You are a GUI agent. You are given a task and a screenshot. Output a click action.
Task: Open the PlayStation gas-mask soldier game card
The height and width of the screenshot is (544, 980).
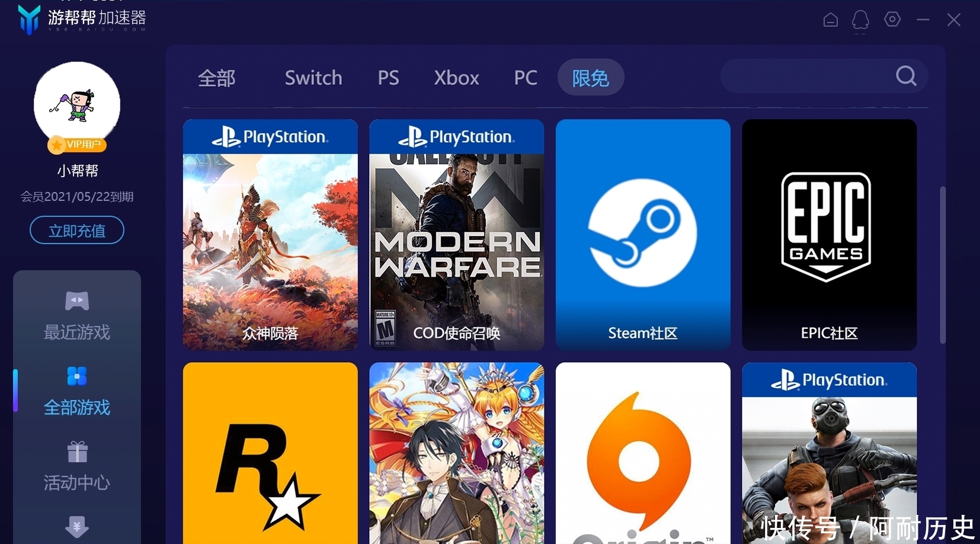pyautogui.click(x=829, y=453)
